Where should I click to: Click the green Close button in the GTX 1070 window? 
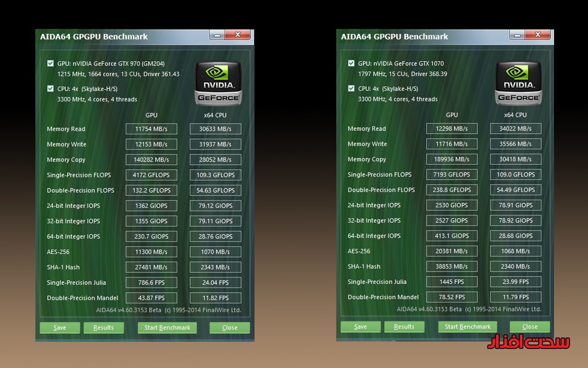coord(530,327)
